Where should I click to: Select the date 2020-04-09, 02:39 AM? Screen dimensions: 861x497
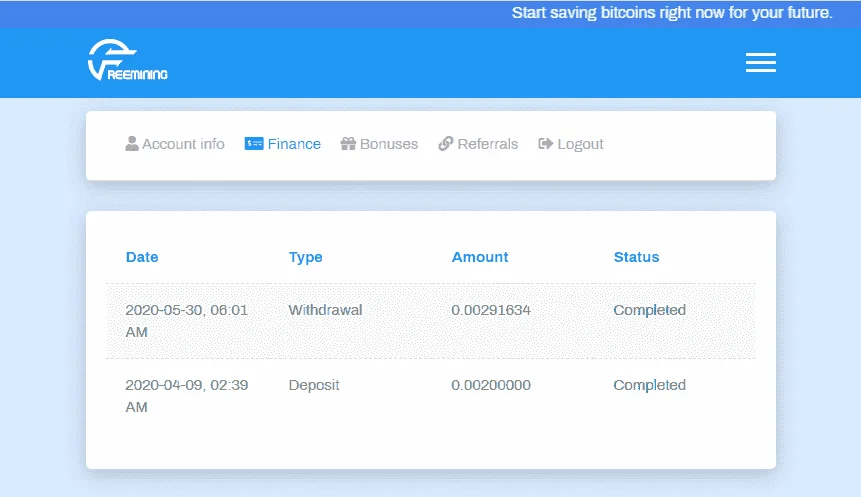coord(187,396)
